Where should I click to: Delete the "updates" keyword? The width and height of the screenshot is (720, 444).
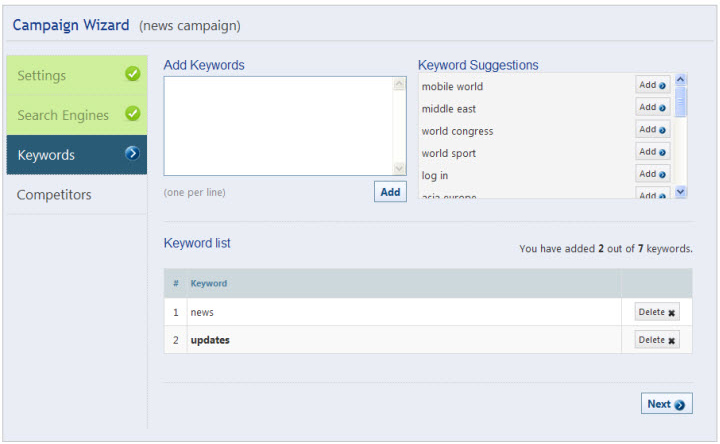click(x=657, y=340)
